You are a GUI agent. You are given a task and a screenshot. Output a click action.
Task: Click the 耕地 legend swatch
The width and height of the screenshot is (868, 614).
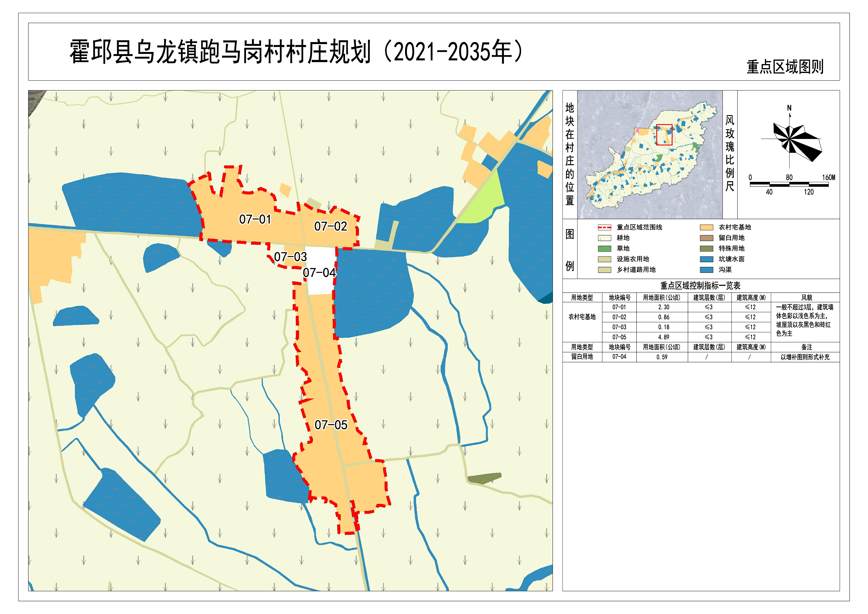[x=605, y=238]
